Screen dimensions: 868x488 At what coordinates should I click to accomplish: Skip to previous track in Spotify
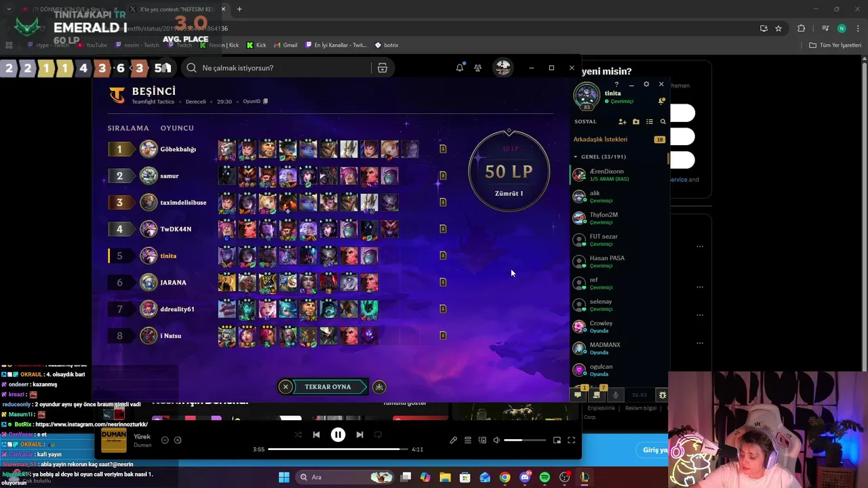click(x=316, y=435)
